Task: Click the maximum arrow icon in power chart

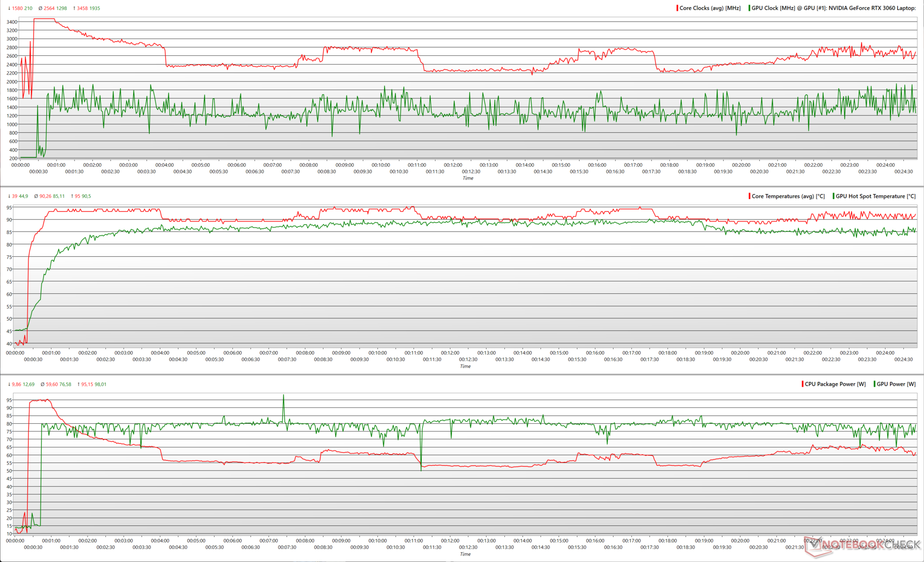Action: click(x=78, y=384)
